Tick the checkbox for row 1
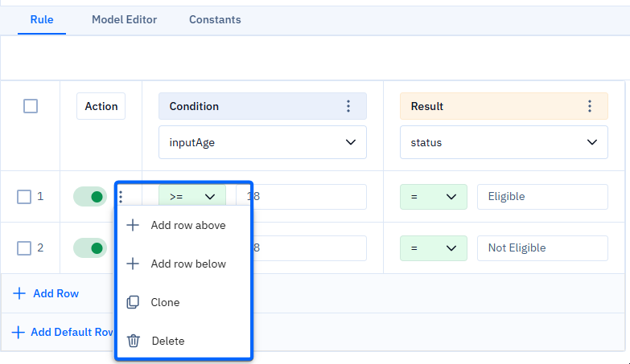Screen dimensions: 630x364 [24, 197]
